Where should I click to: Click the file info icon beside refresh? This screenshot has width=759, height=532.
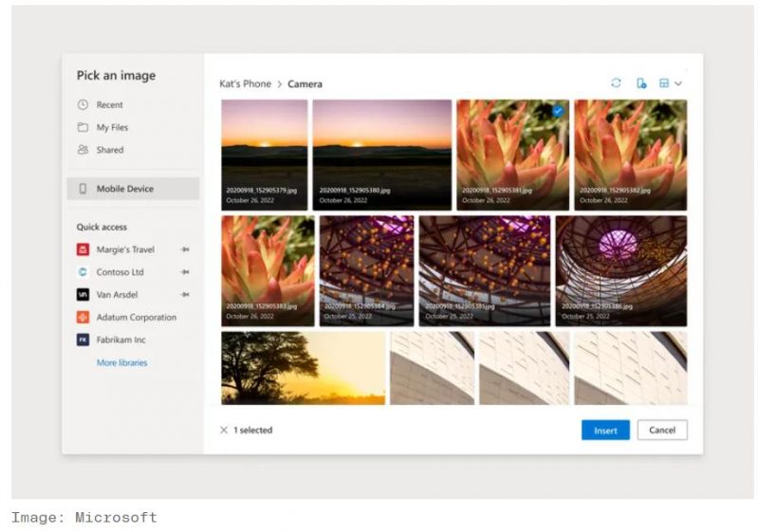click(x=641, y=83)
